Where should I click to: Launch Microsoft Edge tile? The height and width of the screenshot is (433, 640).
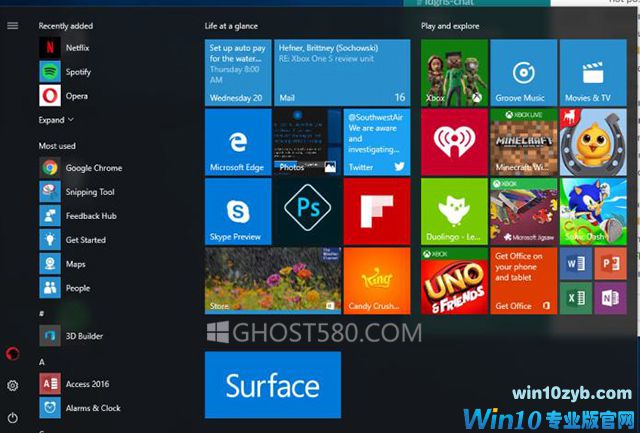238,142
